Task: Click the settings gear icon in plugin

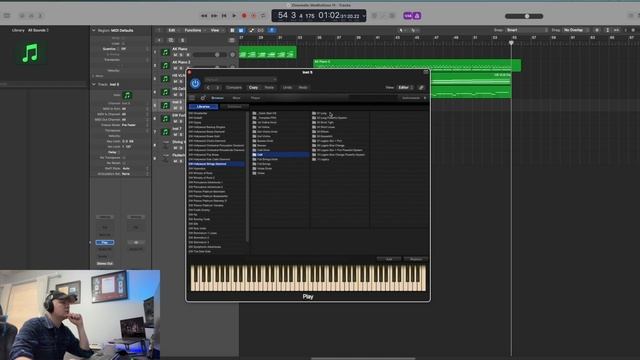Action: tap(202, 98)
